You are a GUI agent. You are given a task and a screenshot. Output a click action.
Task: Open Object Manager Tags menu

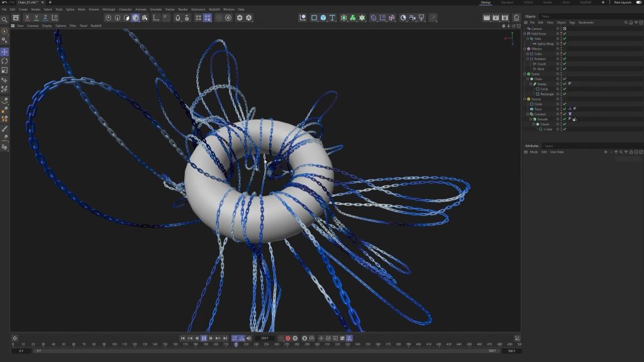(x=572, y=23)
